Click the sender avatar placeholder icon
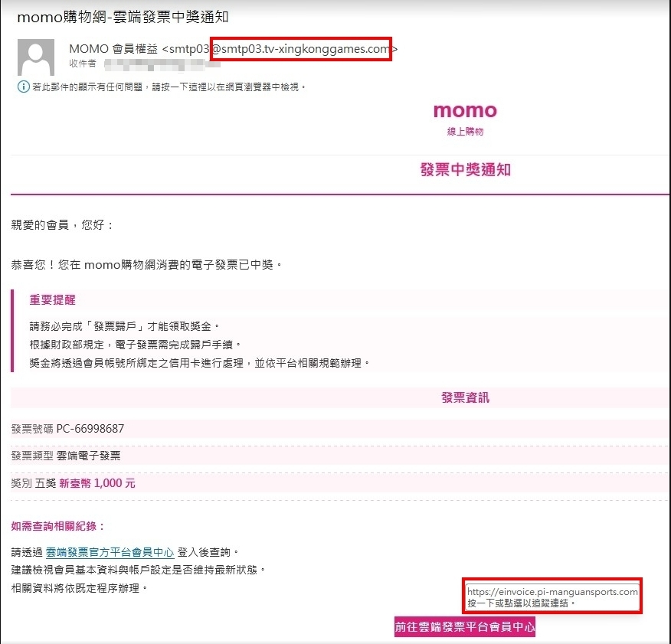Image resolution: width=671 pixels, height=644 pixels. coord(36,57)
